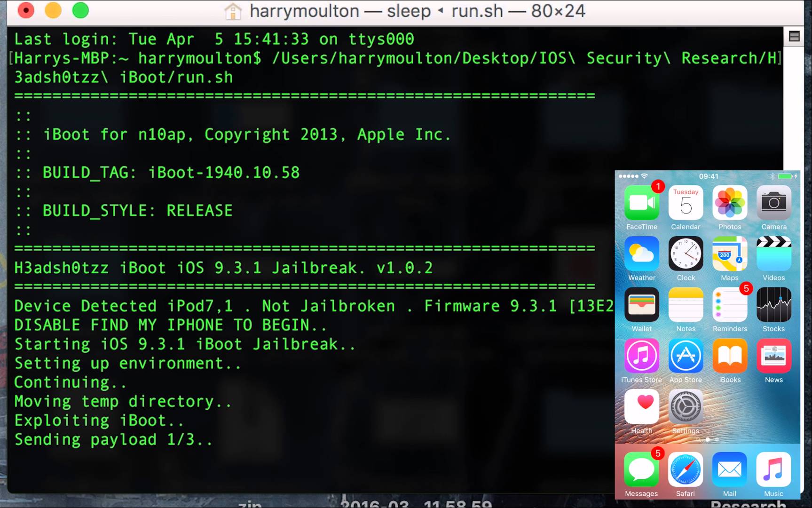812x508 pixels.
Task: Open the Health app
Action: [x=641, y=407]
